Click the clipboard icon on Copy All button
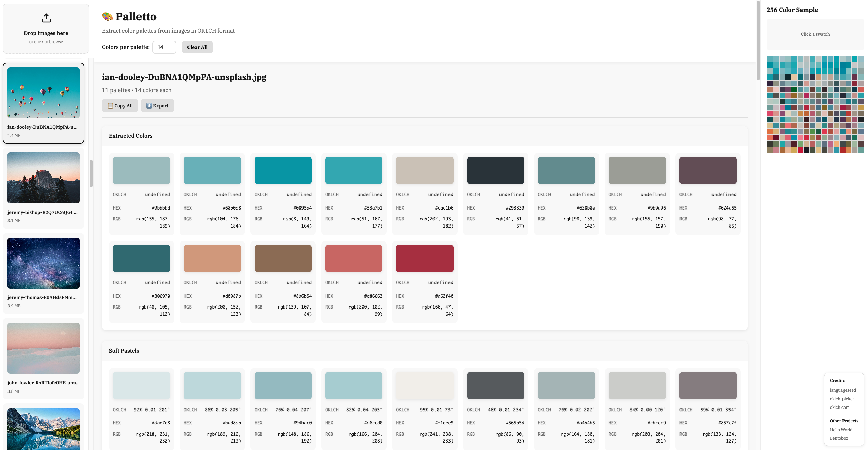The height and width of the screenshot is (450, 868). [x=110, y=105]
